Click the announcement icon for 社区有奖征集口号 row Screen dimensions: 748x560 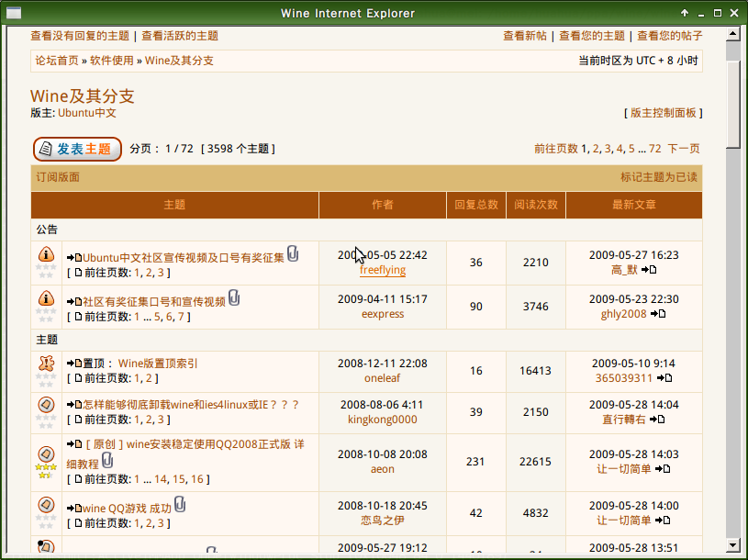pos(46,298)
